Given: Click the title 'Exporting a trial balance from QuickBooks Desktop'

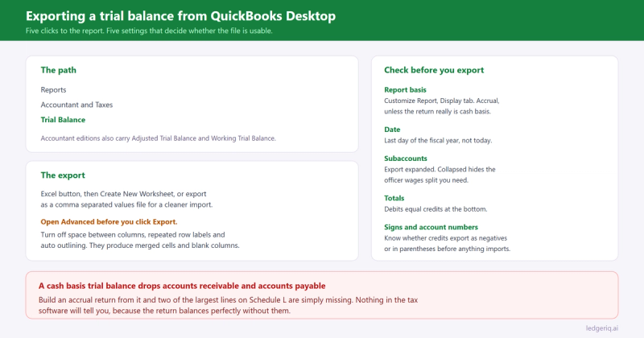Looking at the screenshot, I should click(x=180, y=16).
